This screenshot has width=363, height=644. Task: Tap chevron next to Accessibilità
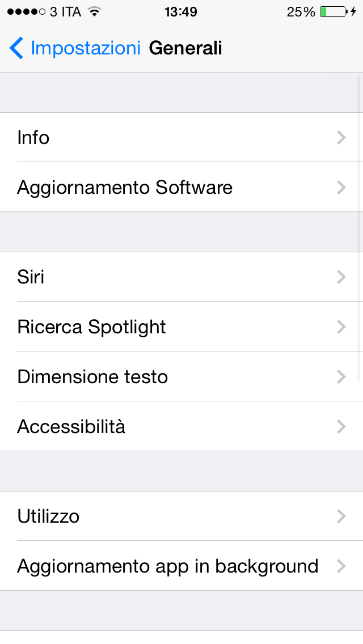341,427
